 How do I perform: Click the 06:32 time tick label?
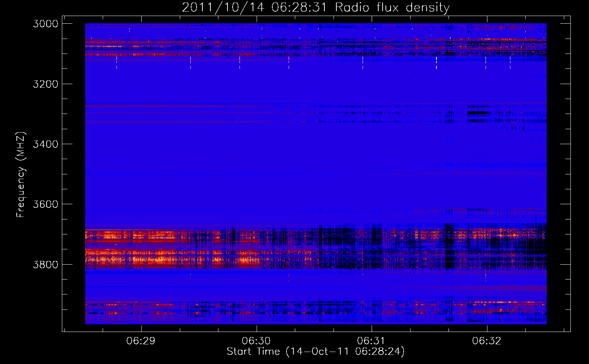pos(487,341)
